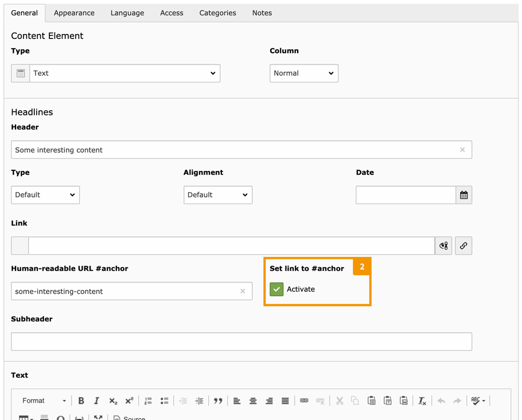
Task: Open the Notes tab
Action: (262, 13)
